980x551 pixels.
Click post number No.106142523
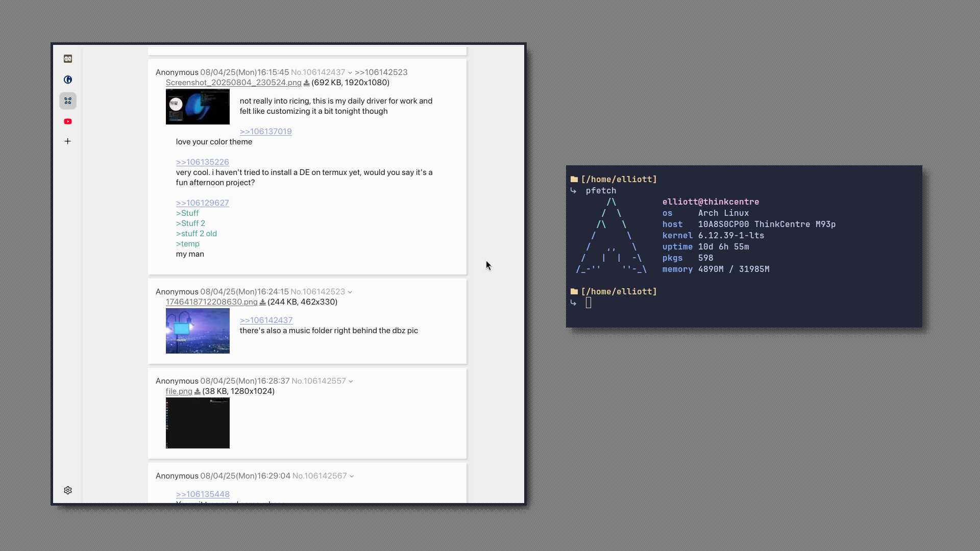pos(318,292)
